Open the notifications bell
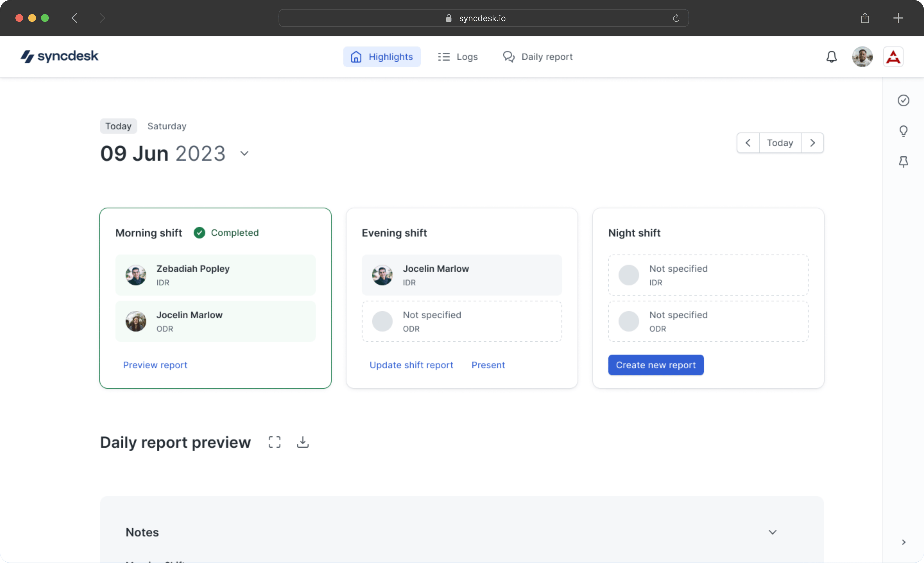This screenshot has height=563, width=924. (x=831, y=57)
